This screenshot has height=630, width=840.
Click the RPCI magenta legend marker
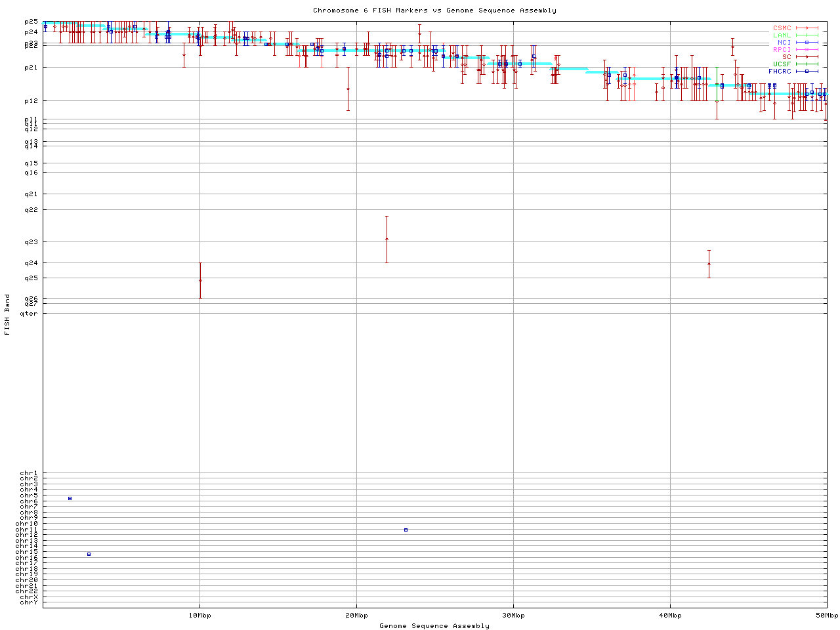pyautogui.click(x=807, y=50)
